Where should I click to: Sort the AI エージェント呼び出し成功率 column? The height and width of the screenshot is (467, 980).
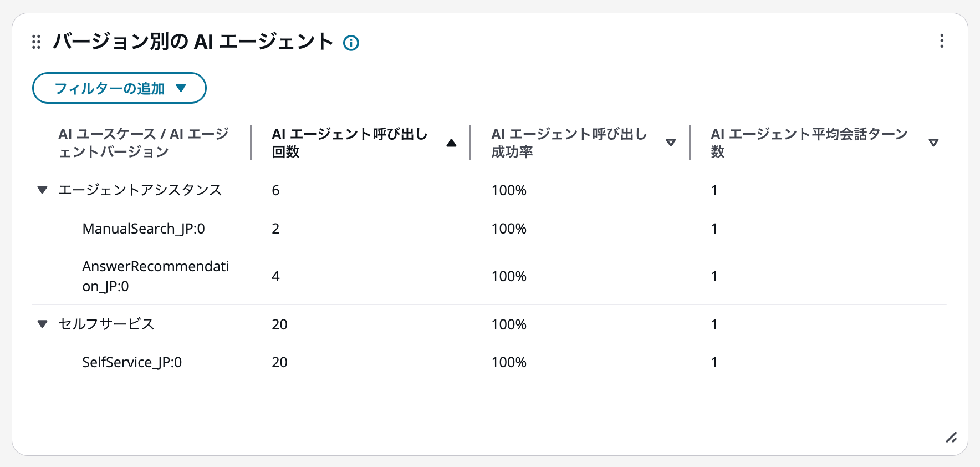click(x=671, y=143)
